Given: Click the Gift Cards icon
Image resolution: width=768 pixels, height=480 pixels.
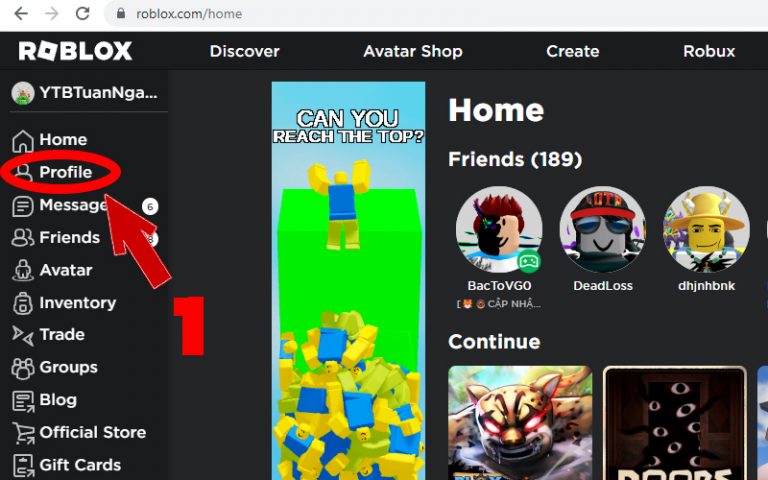Looking at the screenshot, I should [x=22, y=465].
